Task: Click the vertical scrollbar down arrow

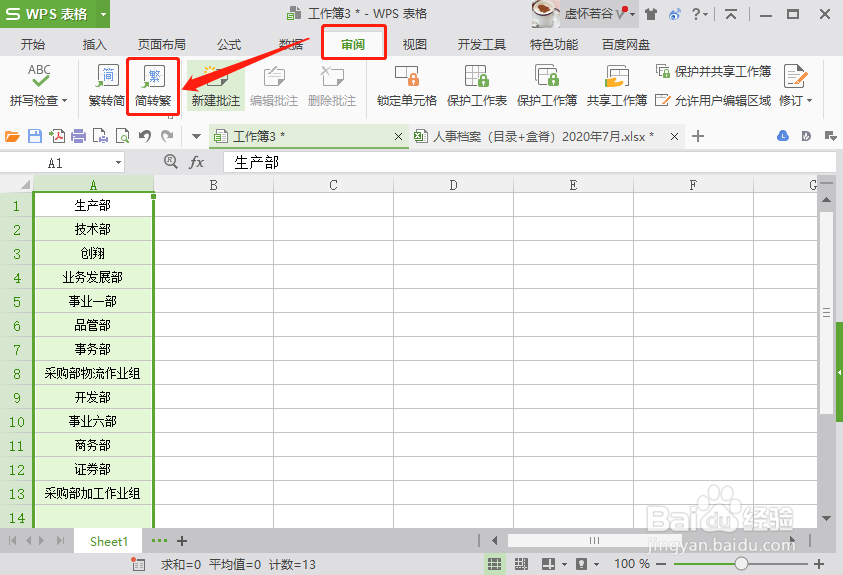Action: [826, 519]
